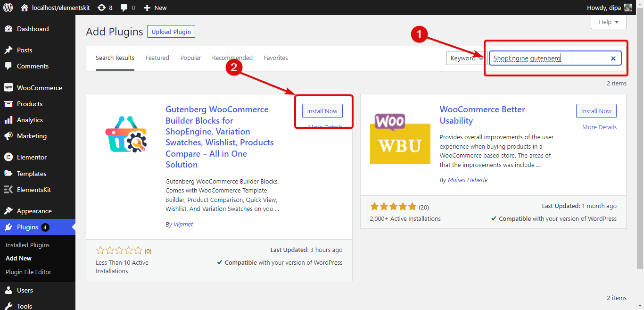The height and width of the screenshot is (310, 644).
Task: Select the ElementsKit sidebar icon
Action: coord(9,189)
